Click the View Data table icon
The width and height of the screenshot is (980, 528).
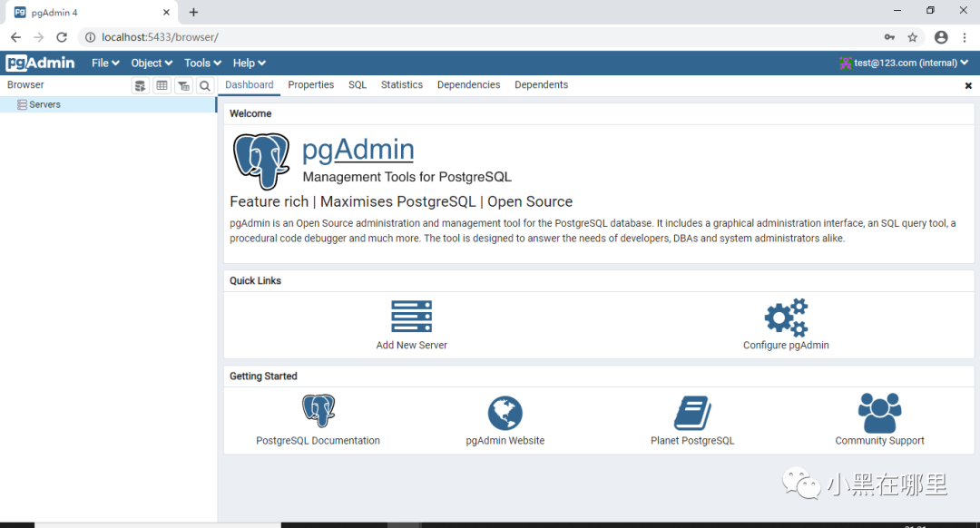click(x=162, y=85)
